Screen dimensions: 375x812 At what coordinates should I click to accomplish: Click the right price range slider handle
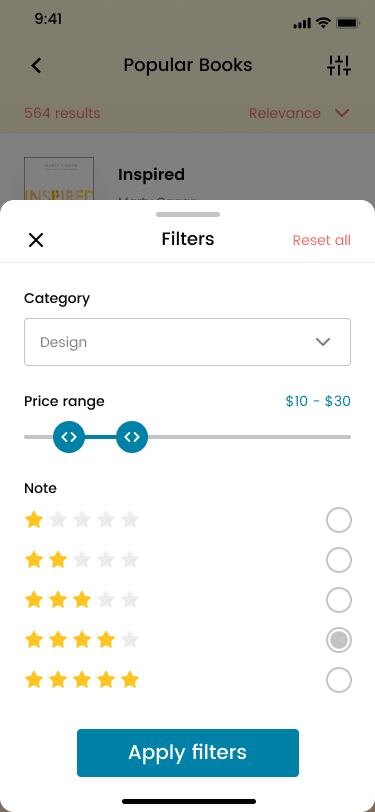point(132,437)
